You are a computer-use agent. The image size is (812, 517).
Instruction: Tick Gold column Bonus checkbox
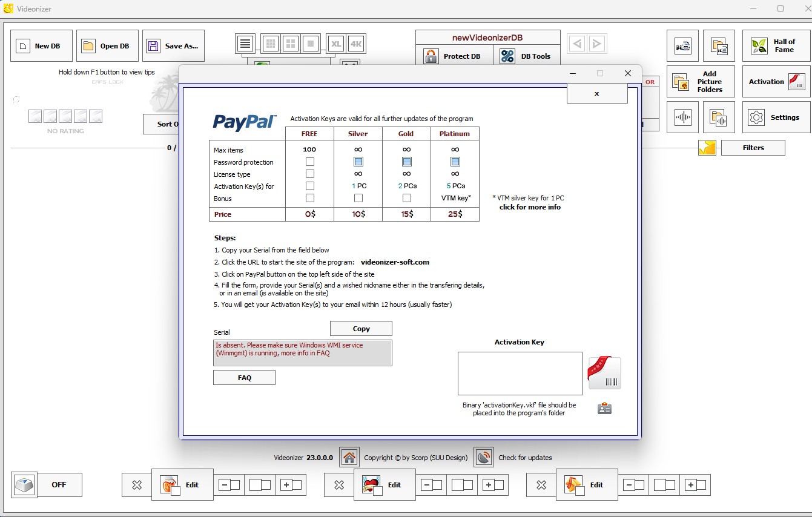(x=407, y=198)
